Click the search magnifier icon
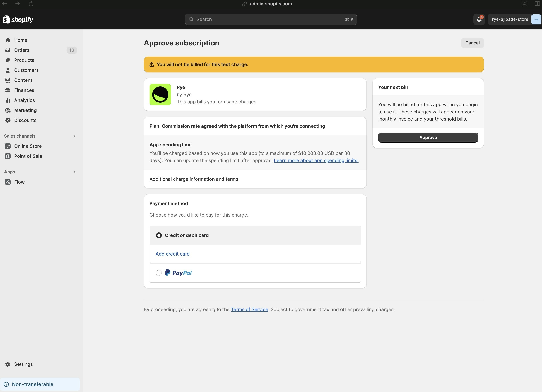 pos(191,19)
